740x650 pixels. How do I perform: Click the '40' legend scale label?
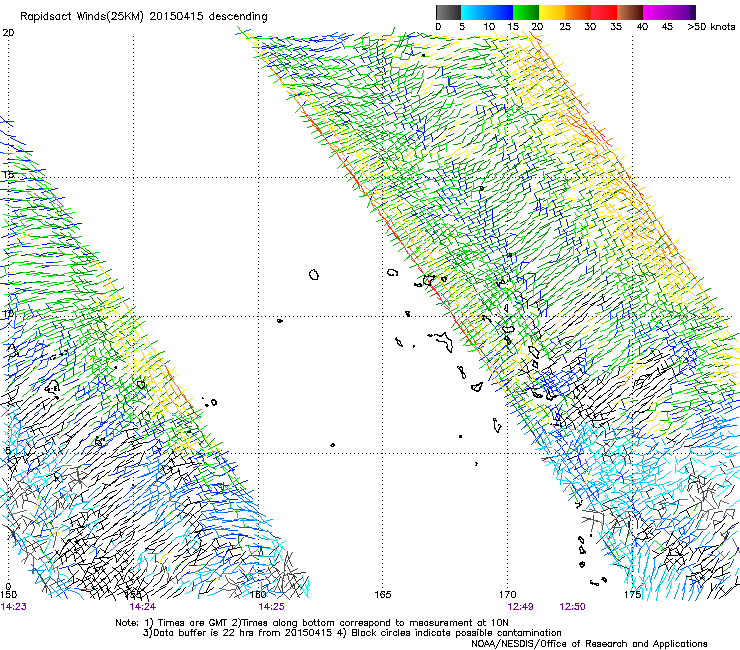pyautogui.click(x=642, y=27)
